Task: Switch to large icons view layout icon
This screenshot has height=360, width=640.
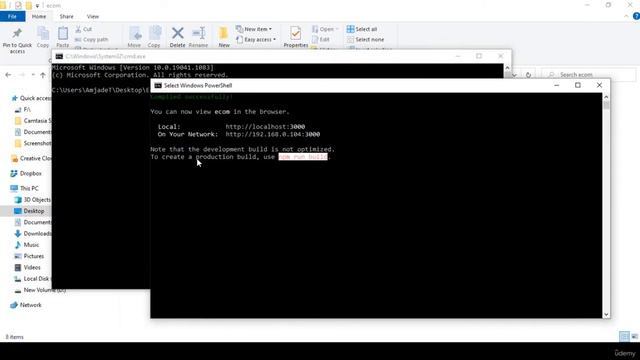Action: [634, 336]
